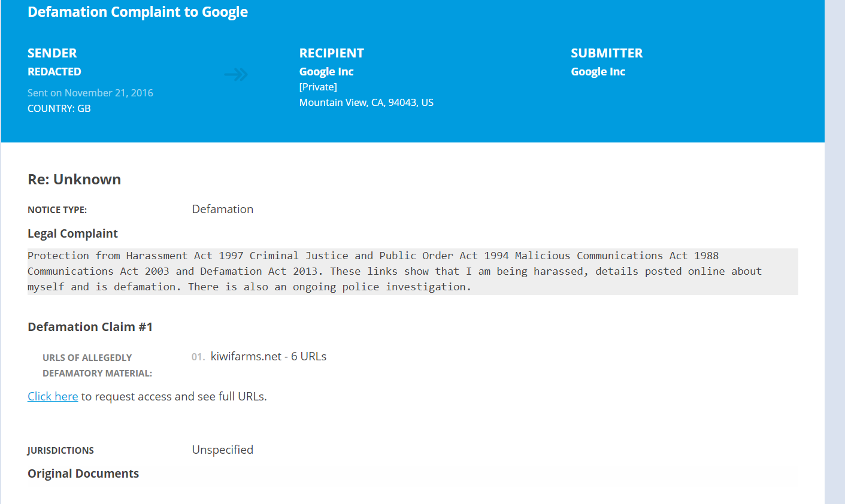The height and width of the screenshot is (504, 845).
Task: Click the '01.' list number
Action: coord(198,357)
